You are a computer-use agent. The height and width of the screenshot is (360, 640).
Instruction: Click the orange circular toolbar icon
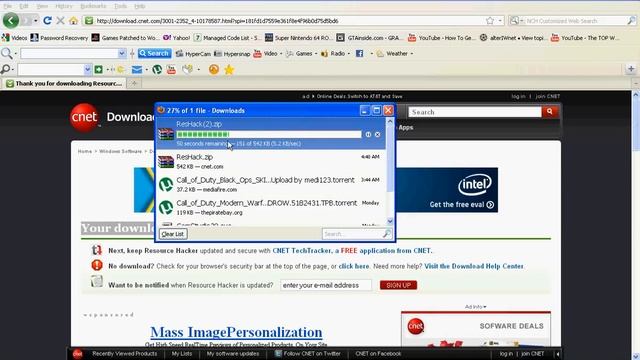[214, 70]
